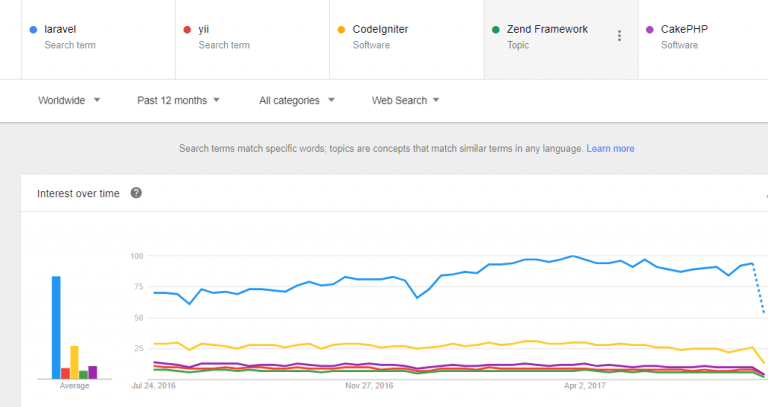Click the red yii color dot
The height and width of the screenshot is (407, 768).
188,30
